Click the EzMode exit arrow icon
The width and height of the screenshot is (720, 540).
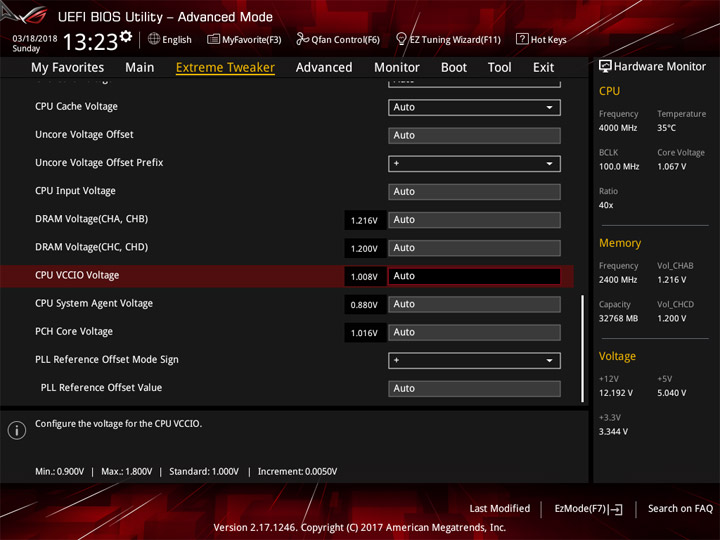coord(615,509)
